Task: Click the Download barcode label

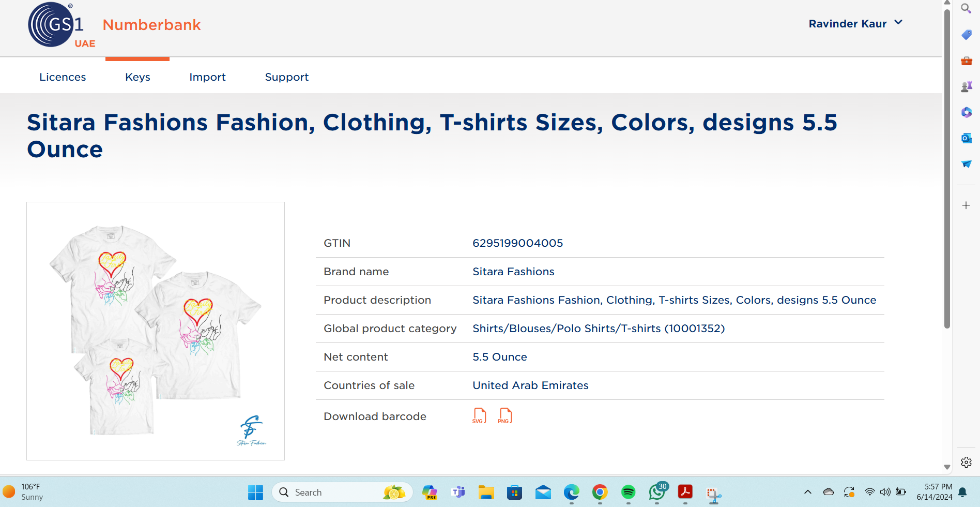Action: tap(375, 416)
